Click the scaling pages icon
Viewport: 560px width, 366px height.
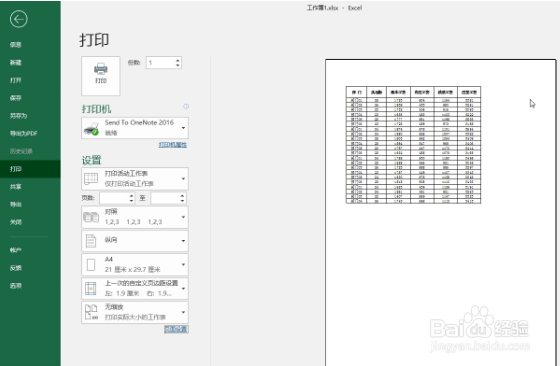click(x=91, y=312)
